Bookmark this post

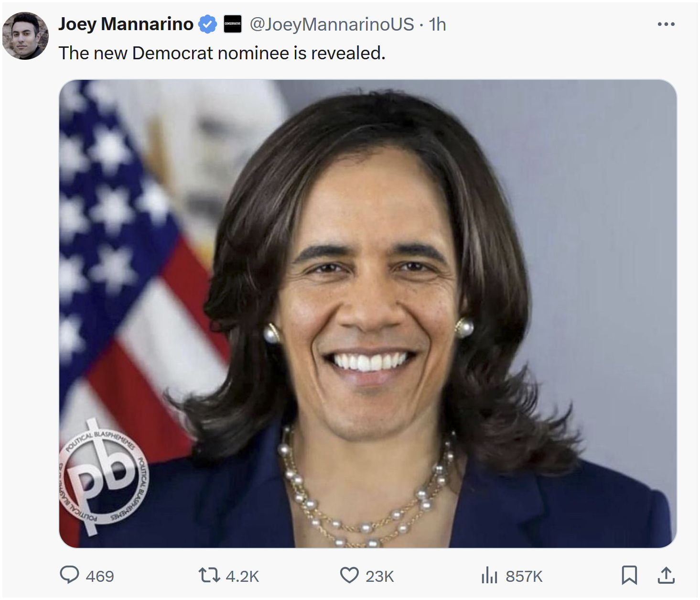(x=629, y=575)
